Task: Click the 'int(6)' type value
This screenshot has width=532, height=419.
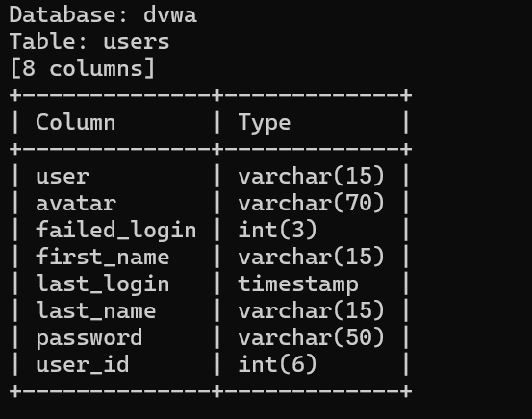Action: click(x=277, y=364)
